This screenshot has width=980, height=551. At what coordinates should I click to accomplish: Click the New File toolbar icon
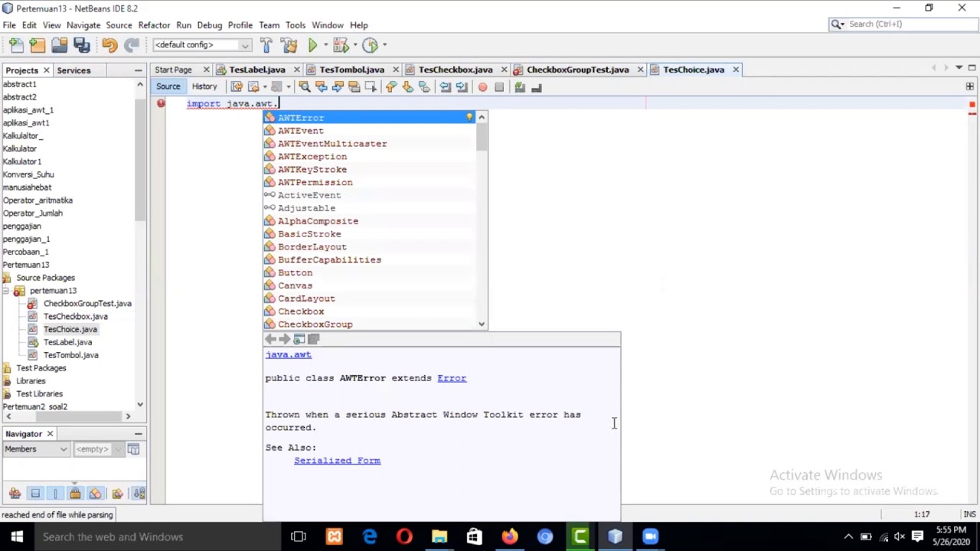(16, 45)
